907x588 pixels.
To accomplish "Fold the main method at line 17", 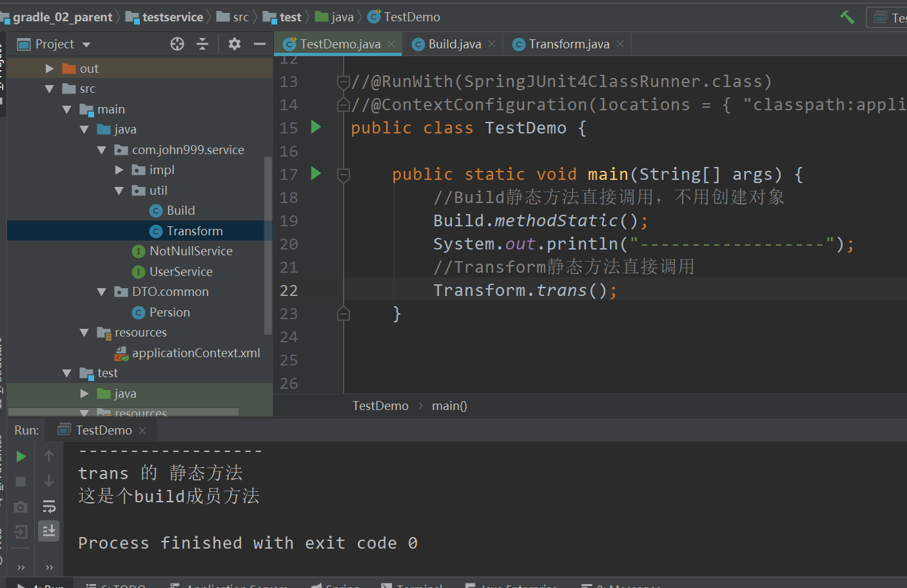I will pos(344,174).
